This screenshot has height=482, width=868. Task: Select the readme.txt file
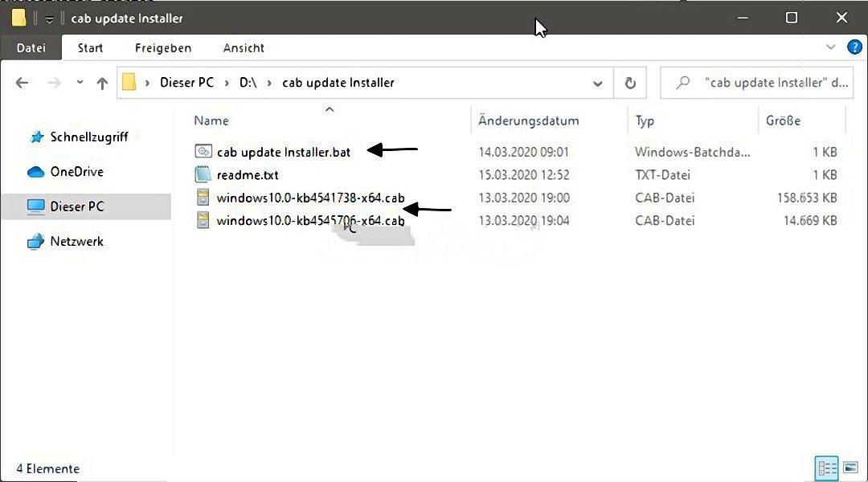coord(247,175)
